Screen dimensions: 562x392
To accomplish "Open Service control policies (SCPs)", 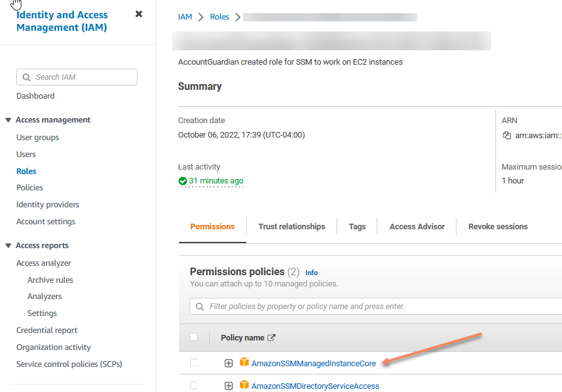I will click(69, 364).
